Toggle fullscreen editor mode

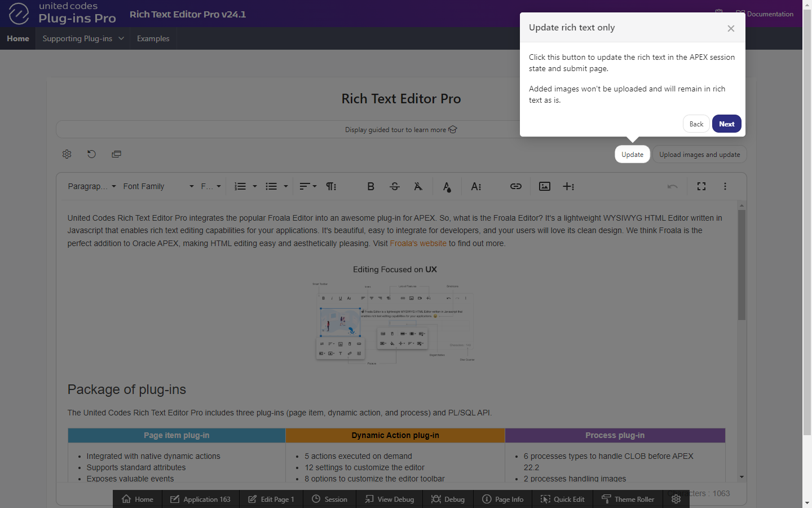[701, 186]
